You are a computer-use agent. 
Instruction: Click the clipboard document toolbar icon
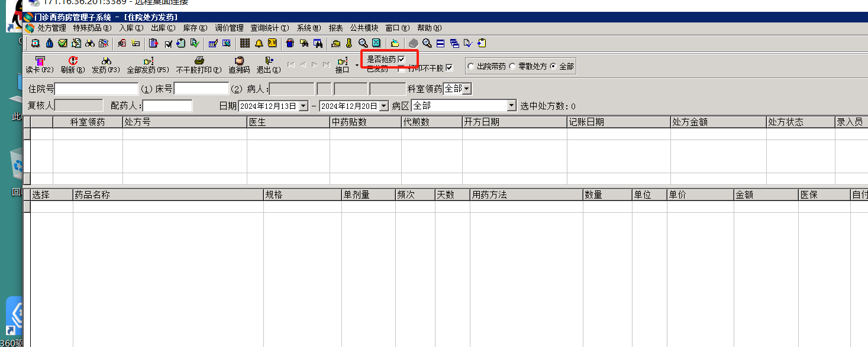pos(154,43)
